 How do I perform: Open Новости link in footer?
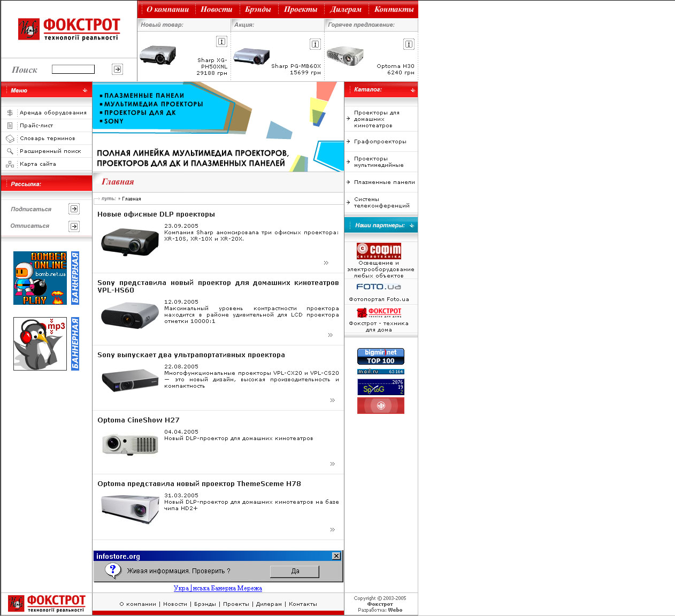pos(175,604)
